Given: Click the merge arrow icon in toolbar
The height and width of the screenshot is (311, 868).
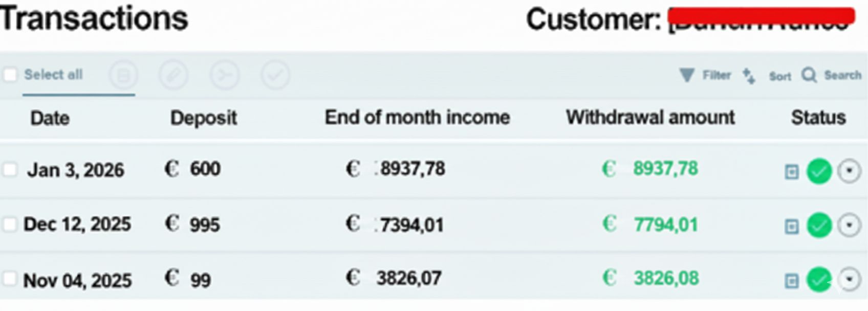Looking at the screenshot, I should 225,76.
